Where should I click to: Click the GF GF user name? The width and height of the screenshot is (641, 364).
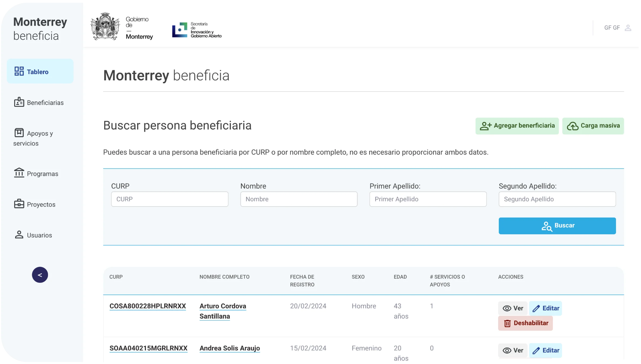tap(612, 28)
